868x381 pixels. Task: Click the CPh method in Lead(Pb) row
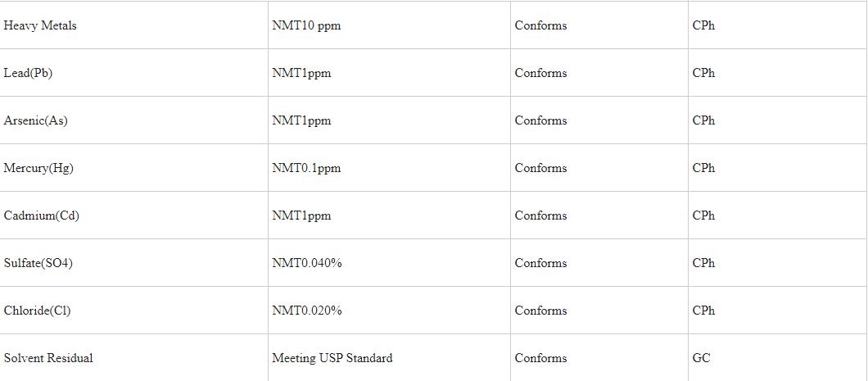point(703,73)
